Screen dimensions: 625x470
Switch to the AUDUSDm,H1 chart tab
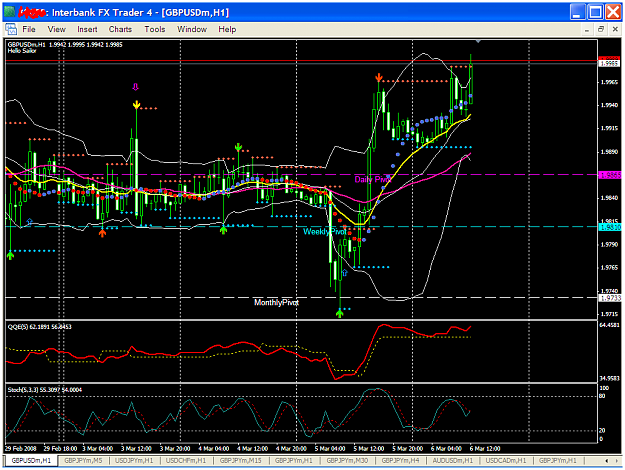[452, 460]
